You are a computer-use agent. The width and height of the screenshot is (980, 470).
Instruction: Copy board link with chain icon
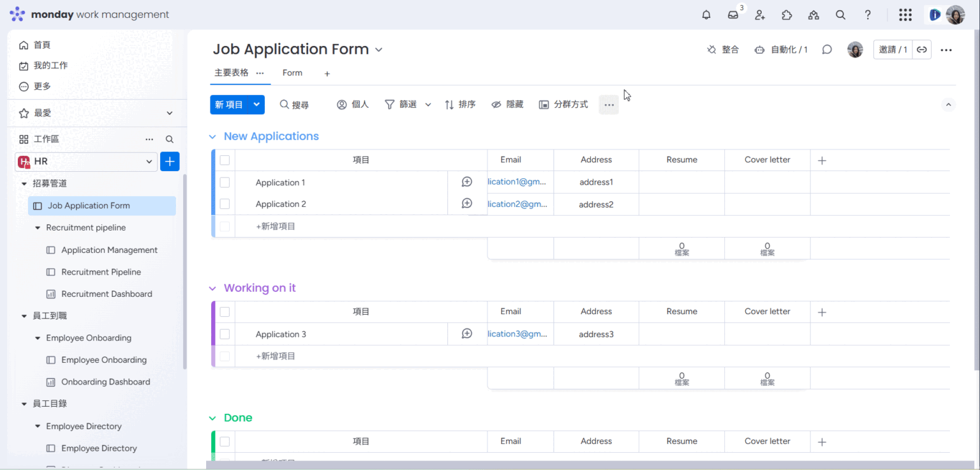click(x=922, y=50)
